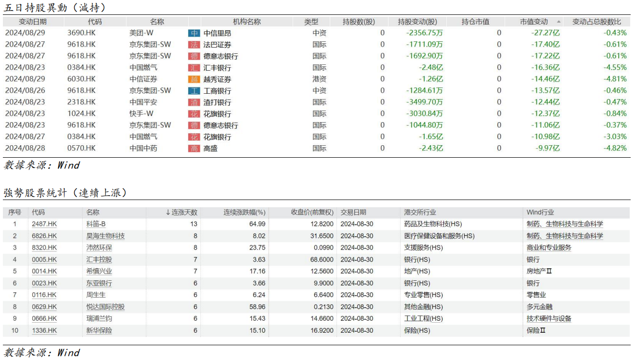Open the 昊海生物科技 stock name link
This screenshot has height=364, width=635.
[105, 236]
